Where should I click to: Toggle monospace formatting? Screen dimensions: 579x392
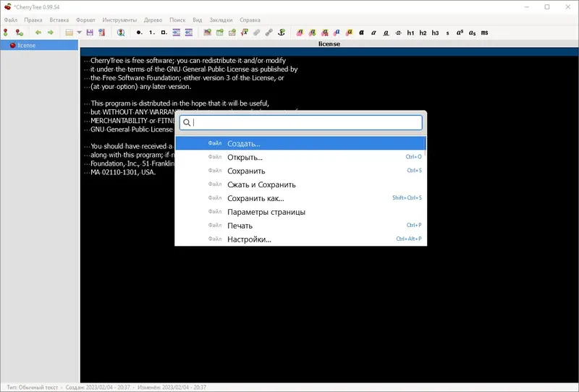(x=484, y=33)
